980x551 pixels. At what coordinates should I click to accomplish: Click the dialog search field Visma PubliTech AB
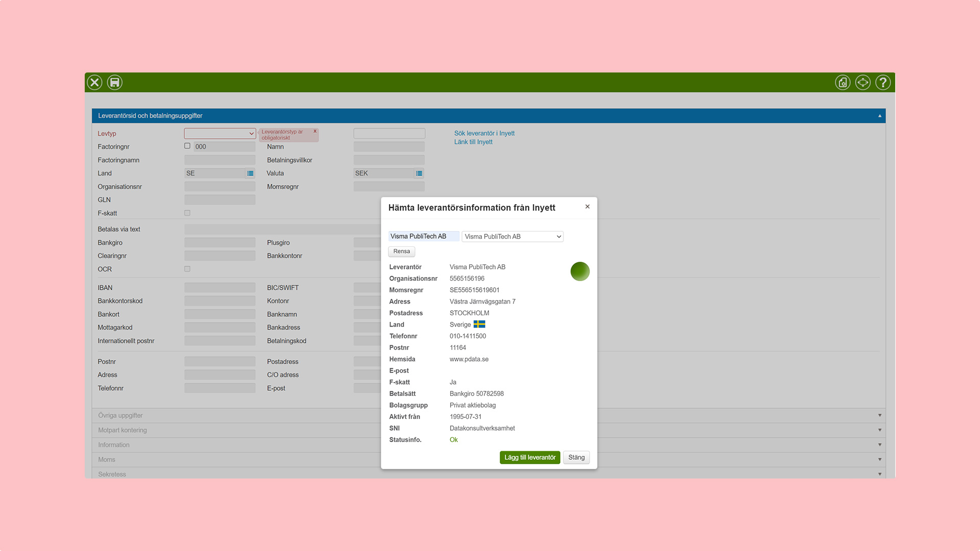424,236
